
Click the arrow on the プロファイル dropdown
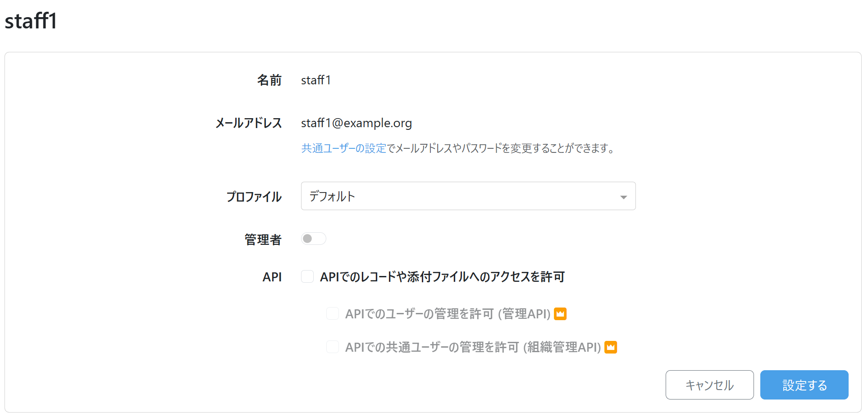coord(623,197)
